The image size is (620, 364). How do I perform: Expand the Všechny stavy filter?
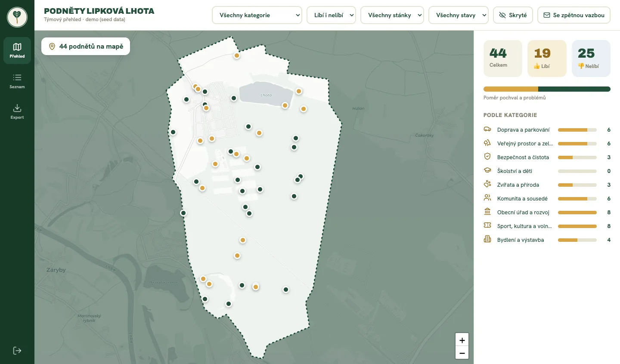point(459,15)
